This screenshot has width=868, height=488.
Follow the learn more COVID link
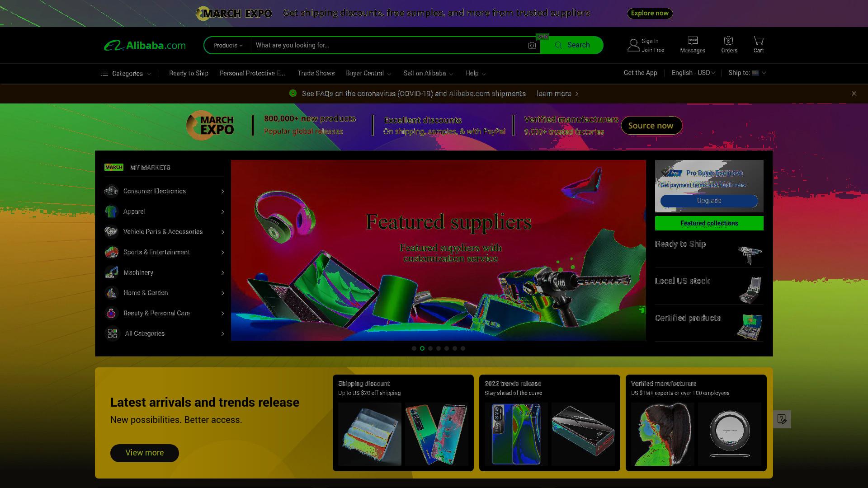click(557, 94)
